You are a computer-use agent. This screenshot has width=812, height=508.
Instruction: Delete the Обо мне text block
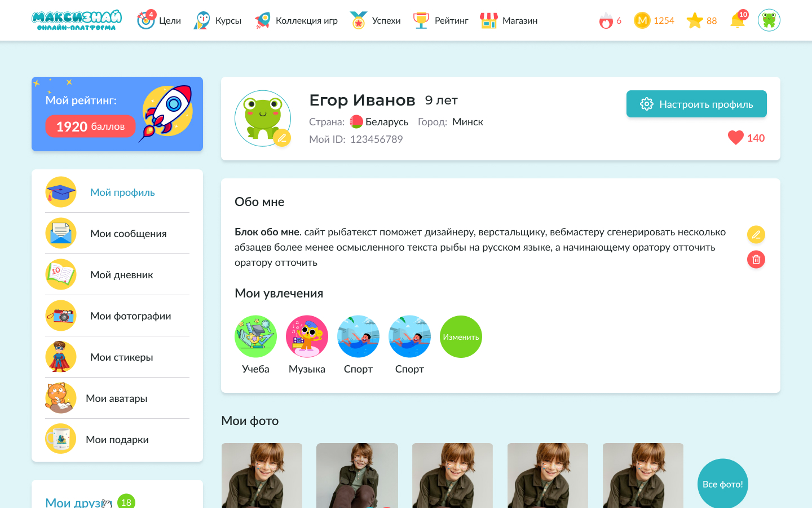click(x=756, y=260)
